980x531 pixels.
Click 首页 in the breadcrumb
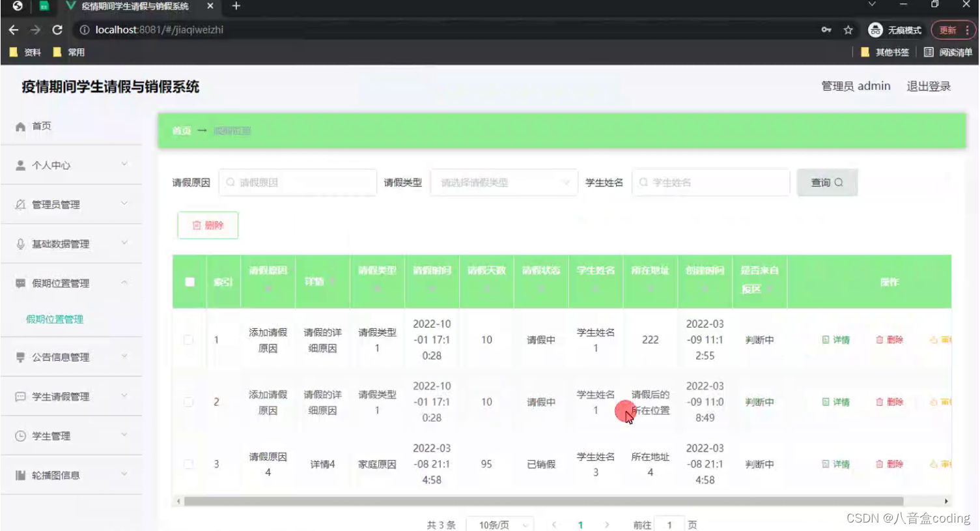click(x=182, y=131)
